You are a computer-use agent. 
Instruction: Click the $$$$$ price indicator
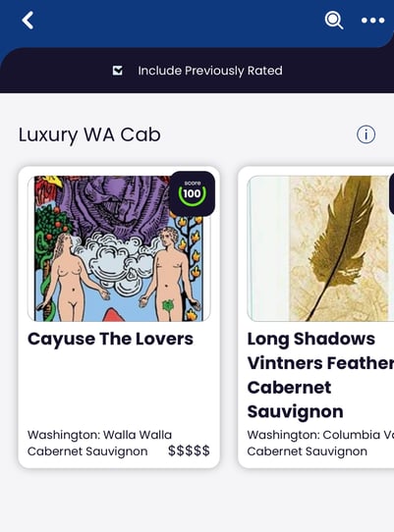pos(189,451)
